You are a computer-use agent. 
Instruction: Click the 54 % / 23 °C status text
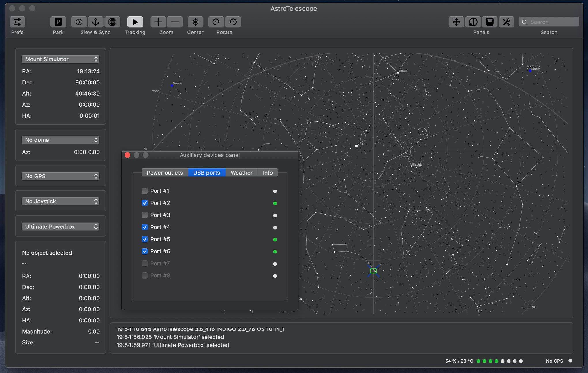tap(459, 361)
